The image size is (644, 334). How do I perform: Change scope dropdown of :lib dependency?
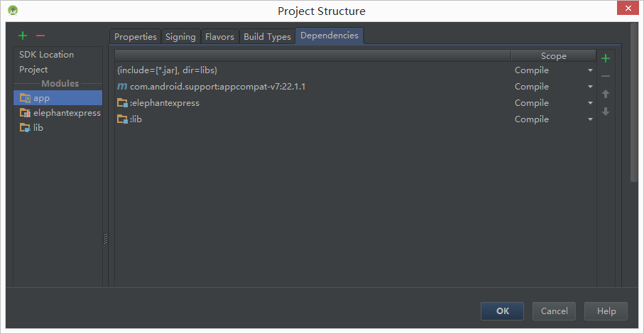590,119
